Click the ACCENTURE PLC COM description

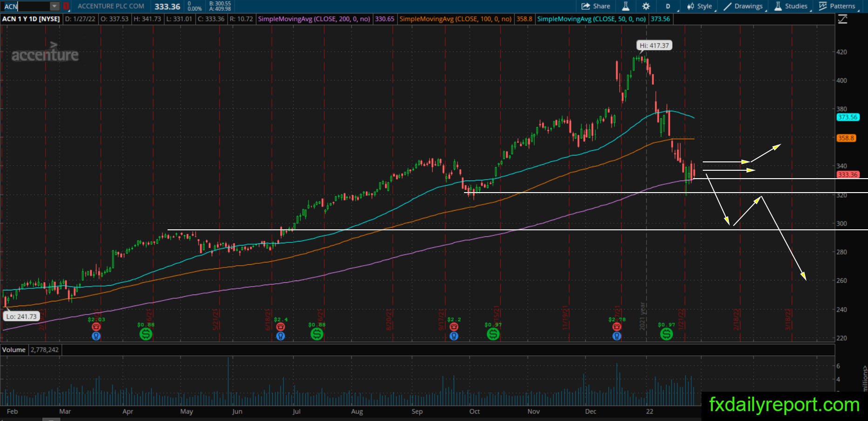pyautogui.click(x=111, y=6)
